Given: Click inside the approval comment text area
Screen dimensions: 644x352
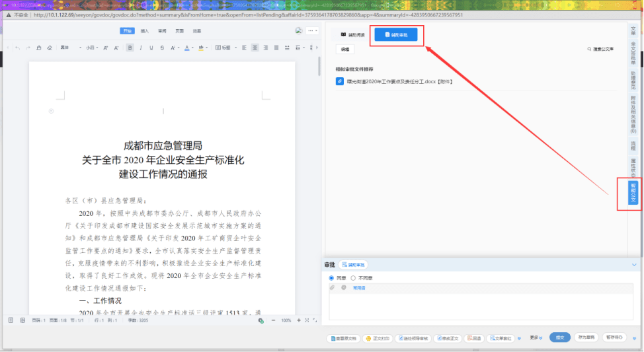Looking at the screenshot, I should tap(481, 306).
